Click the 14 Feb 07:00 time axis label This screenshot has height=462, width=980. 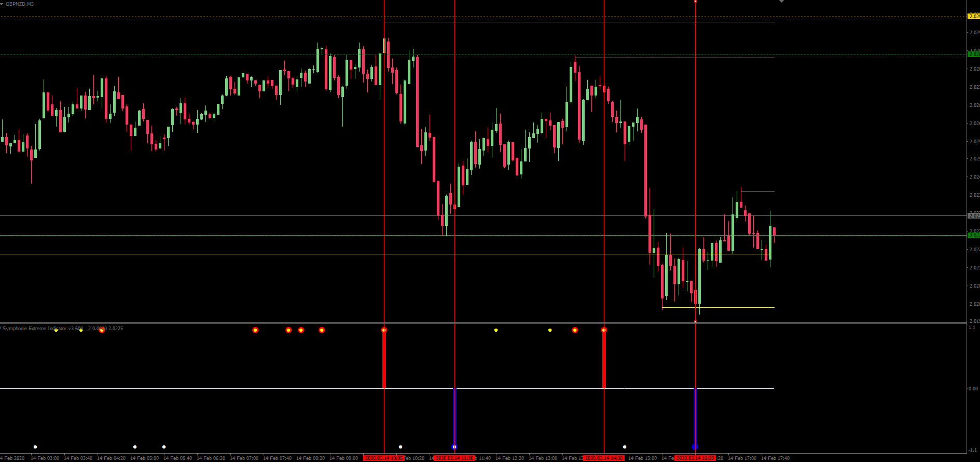point(244,458)
